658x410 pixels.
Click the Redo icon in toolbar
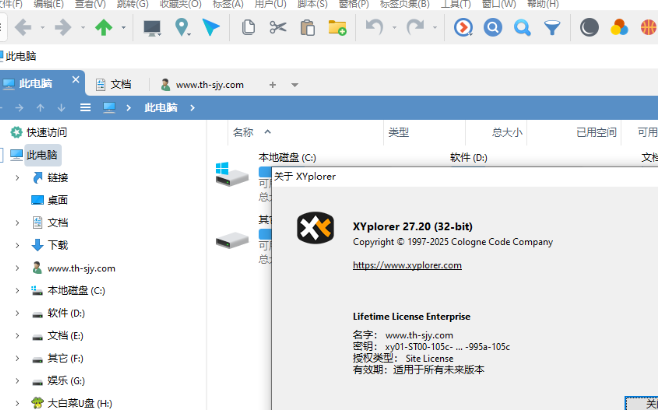415,27
